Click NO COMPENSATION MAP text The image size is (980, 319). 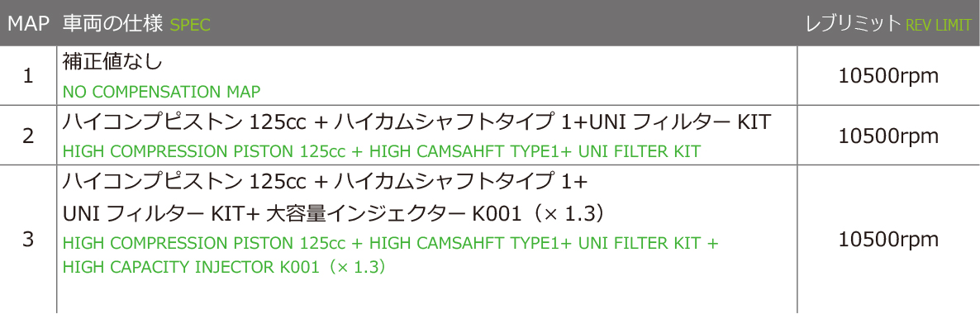click(x=161, y=92)
